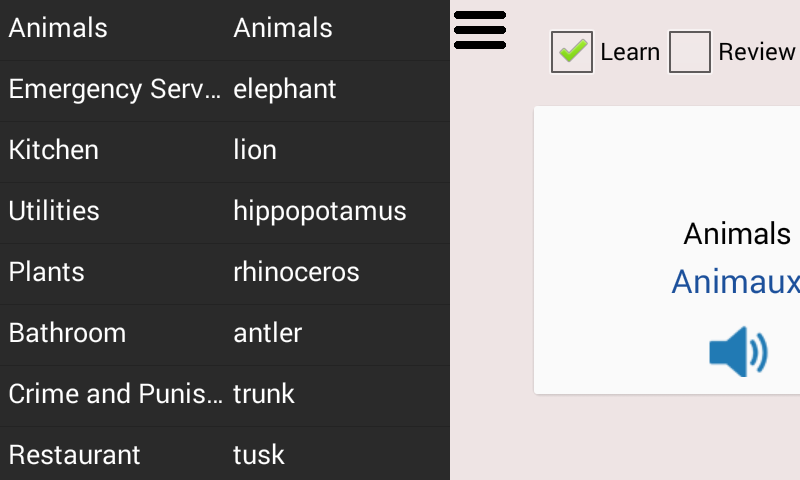Open the Plants category
800x480 pixels.
47,272
